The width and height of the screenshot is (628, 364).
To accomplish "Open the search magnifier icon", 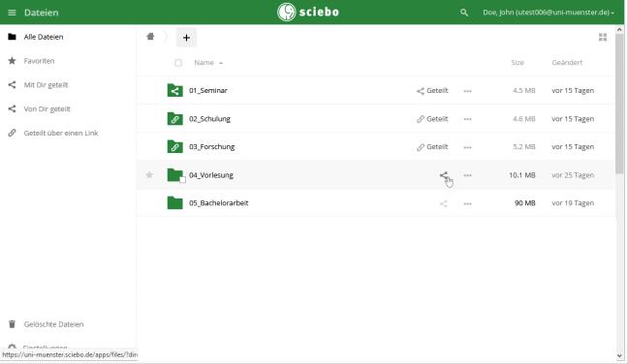I will coord(464,13).
